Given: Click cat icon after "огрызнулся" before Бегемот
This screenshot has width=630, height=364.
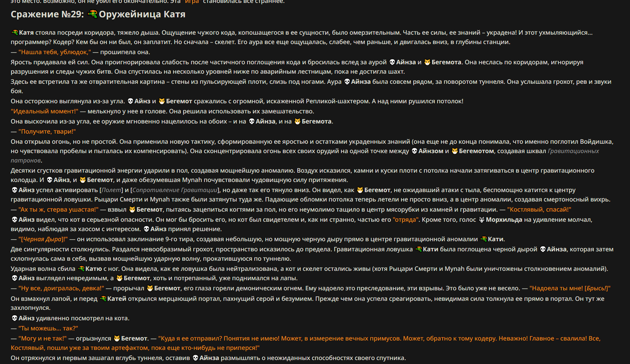Looking at the screenshot, I should click(117, 338).
